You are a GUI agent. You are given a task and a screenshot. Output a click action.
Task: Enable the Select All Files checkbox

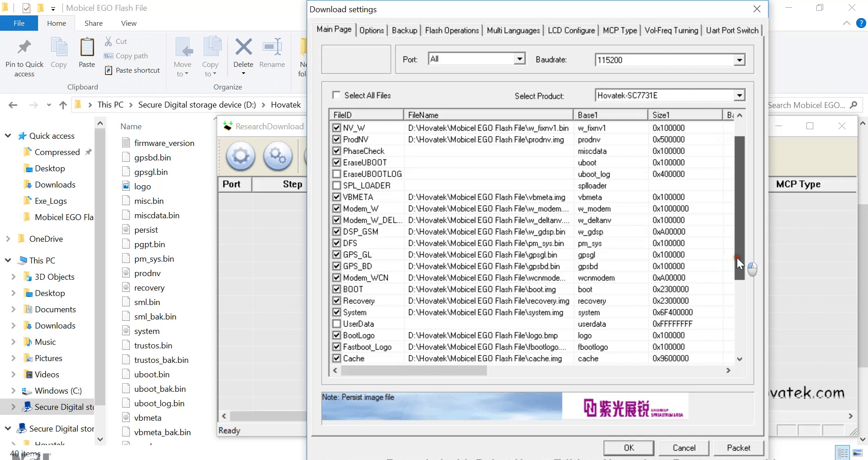(336, 95)
